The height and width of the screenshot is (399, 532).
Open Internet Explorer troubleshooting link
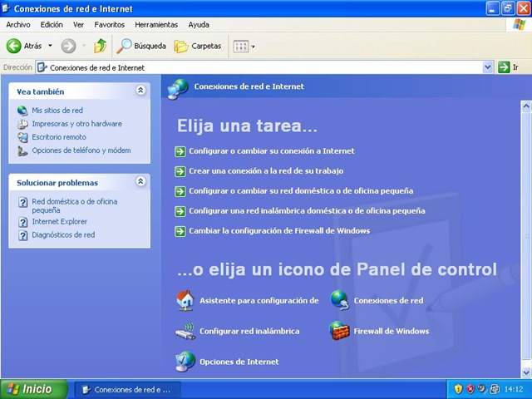59,222
